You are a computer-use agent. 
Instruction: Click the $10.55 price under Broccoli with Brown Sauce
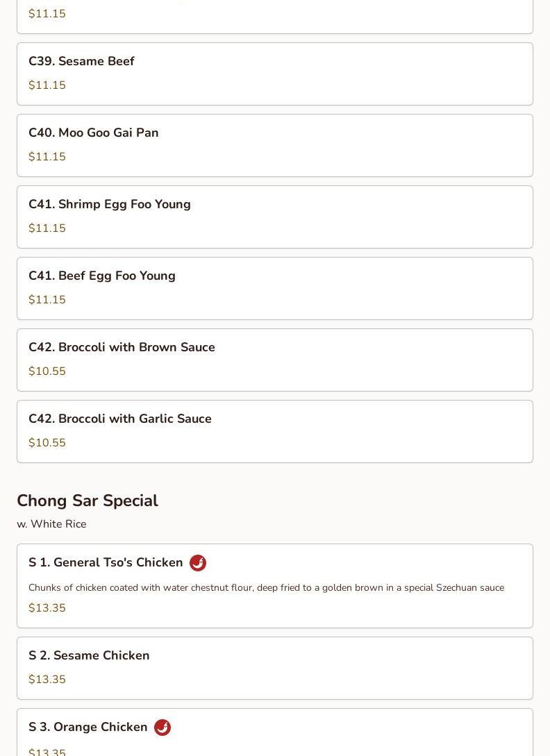47,371
